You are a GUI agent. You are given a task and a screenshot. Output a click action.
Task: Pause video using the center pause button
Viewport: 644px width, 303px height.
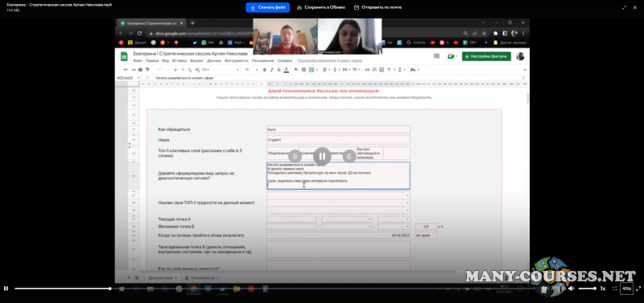coord(322,156)
